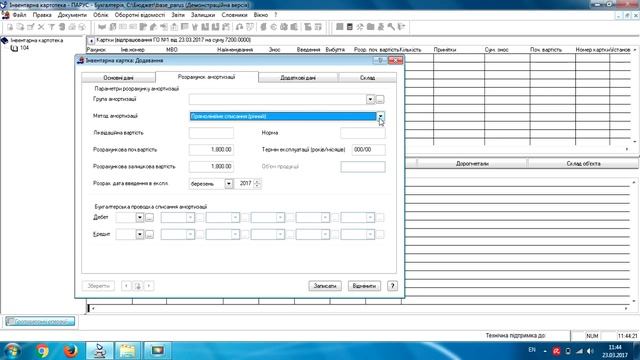Click the volume icon in system tray
Image resolution: width=640 pixels, height=360 pixels.
[x=590, y=351]
